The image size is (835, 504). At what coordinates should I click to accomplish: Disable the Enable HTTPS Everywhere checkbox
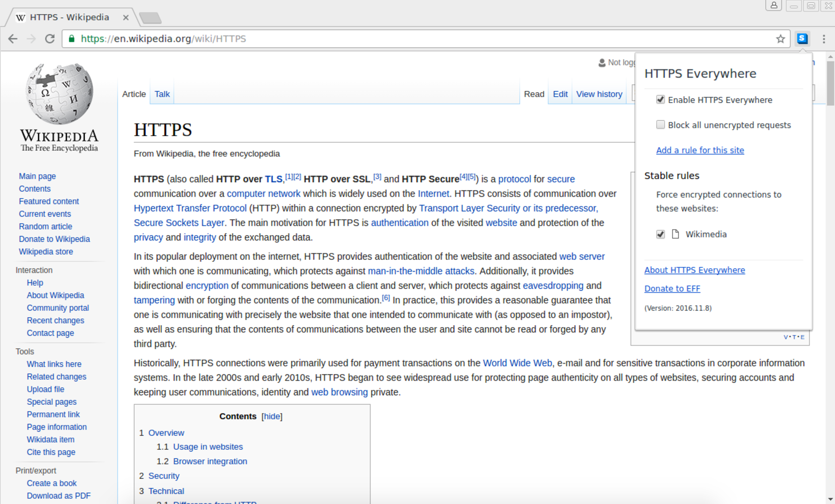[660, 100]
